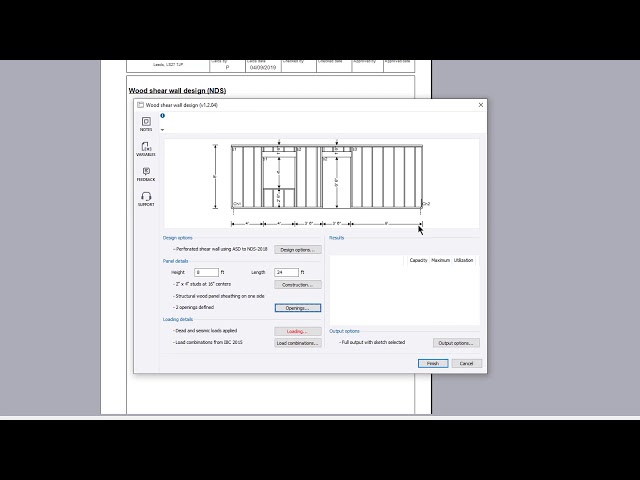Click the Openings button
Image resolution: width=640 pixels, height=480 pixels.
click(x=298, y=308)
